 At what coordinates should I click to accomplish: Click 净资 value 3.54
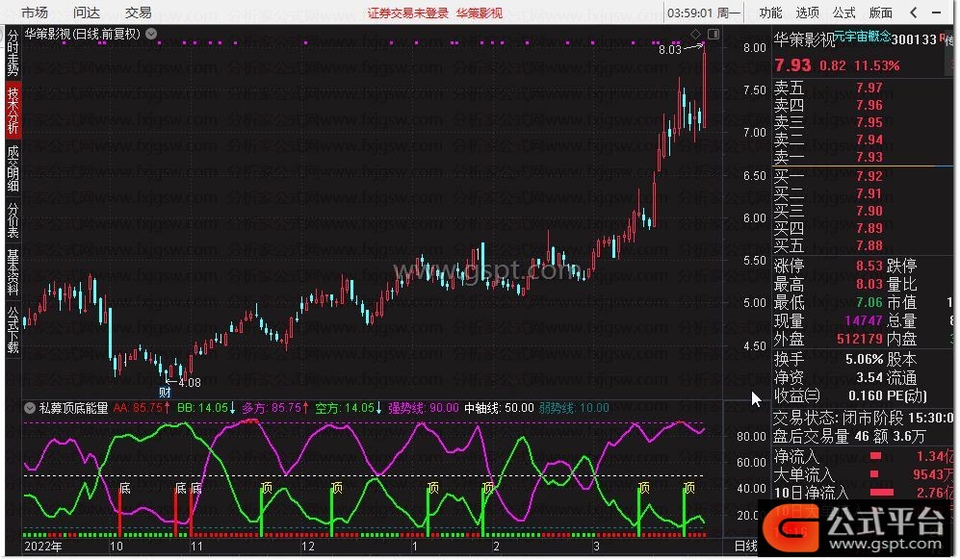(869, 377)
